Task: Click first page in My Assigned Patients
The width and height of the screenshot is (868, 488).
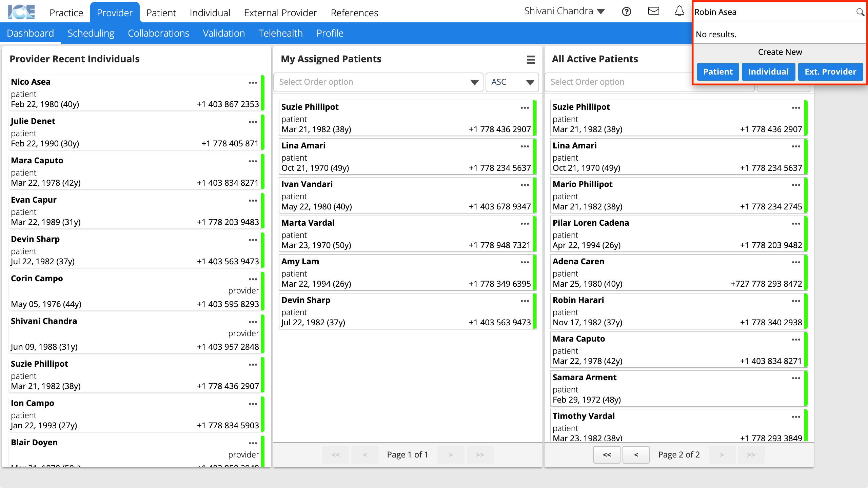Action: pos(336,455)
